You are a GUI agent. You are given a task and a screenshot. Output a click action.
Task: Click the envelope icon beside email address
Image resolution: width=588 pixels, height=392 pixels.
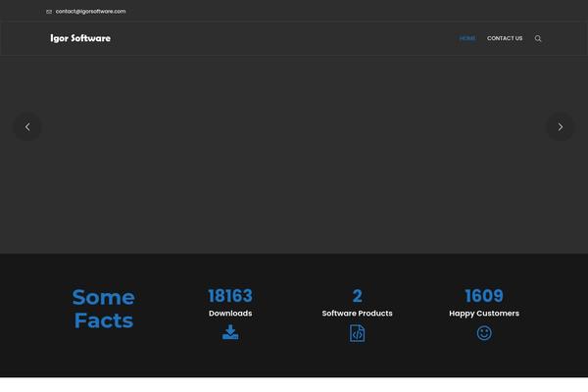[49, 12]
